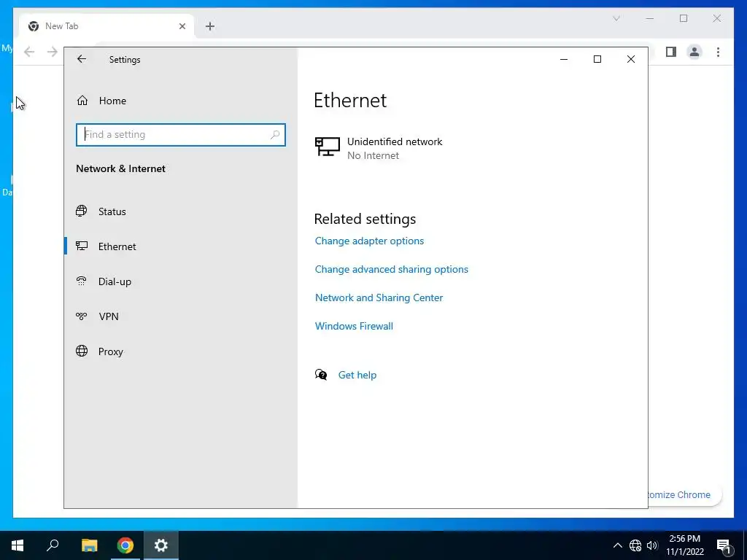This screenshot has width=747, height=560.
Task: Click the Find a setting search box
Action: 181,135
